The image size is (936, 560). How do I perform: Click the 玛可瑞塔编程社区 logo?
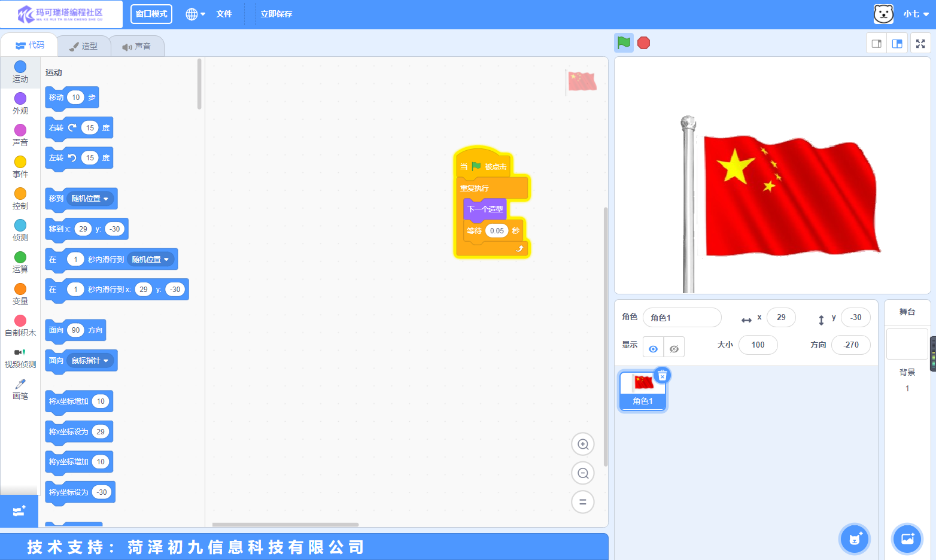click(60, 14)
